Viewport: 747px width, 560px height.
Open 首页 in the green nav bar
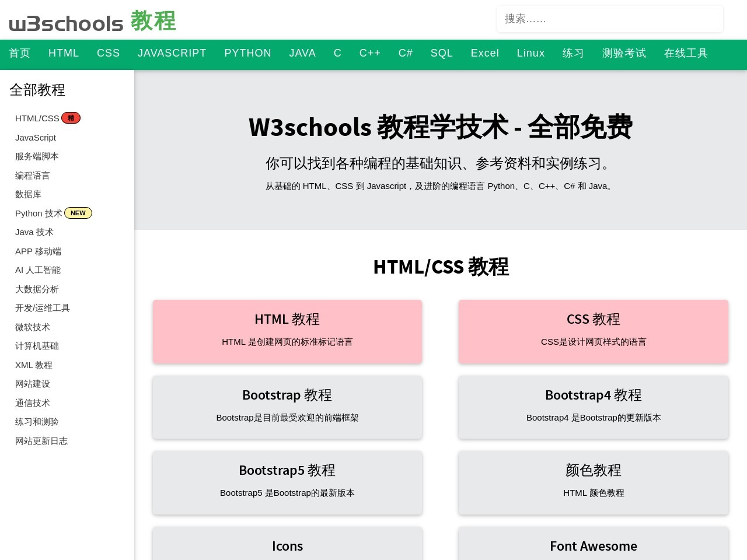[x=20, y=53]
